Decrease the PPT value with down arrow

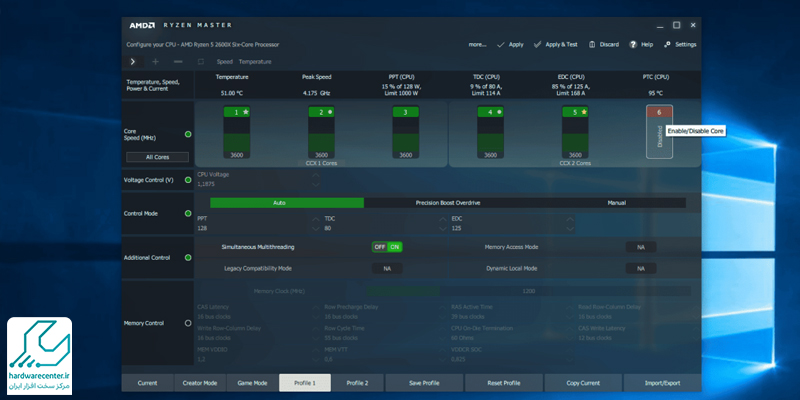316,228
